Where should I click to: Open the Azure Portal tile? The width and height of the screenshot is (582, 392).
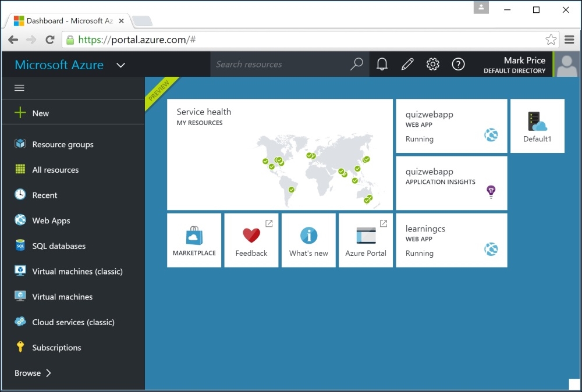(x=365, y=240)
